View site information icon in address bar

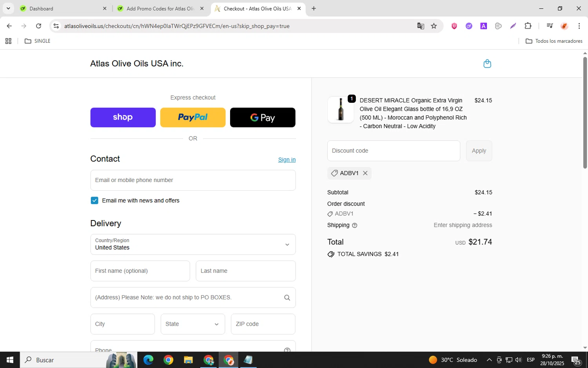coord(56,26)
